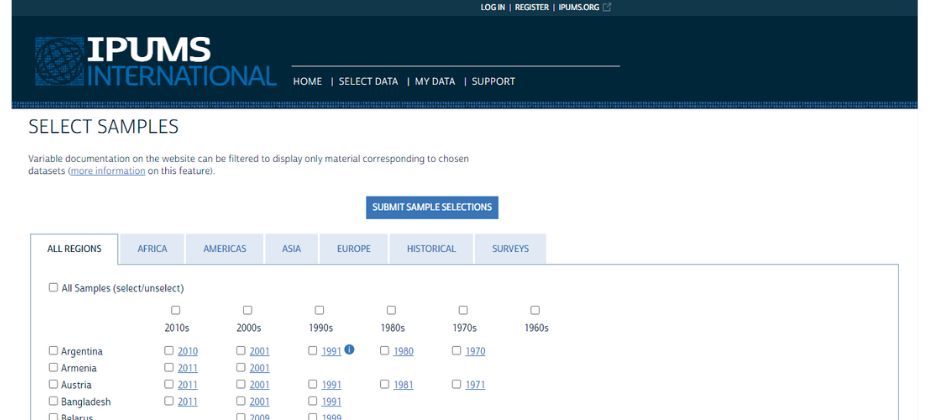Tick the Argentina 1980 sample checkbox
Image resolution: width=930 pixels, height=420 pixels.
384,351
